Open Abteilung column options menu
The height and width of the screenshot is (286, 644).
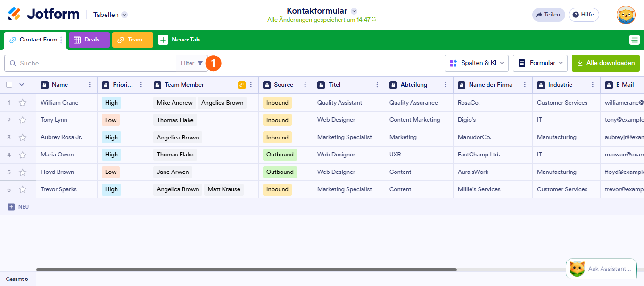click(446, 85)
